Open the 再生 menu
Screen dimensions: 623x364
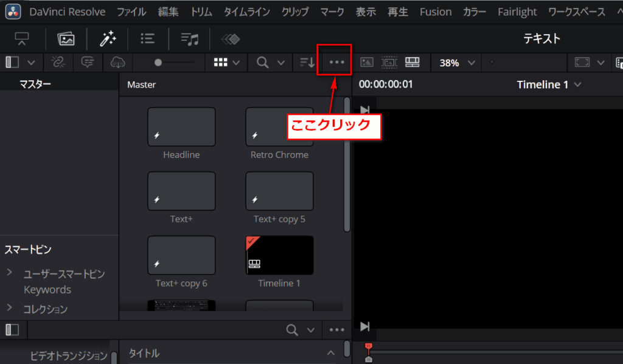398,12
